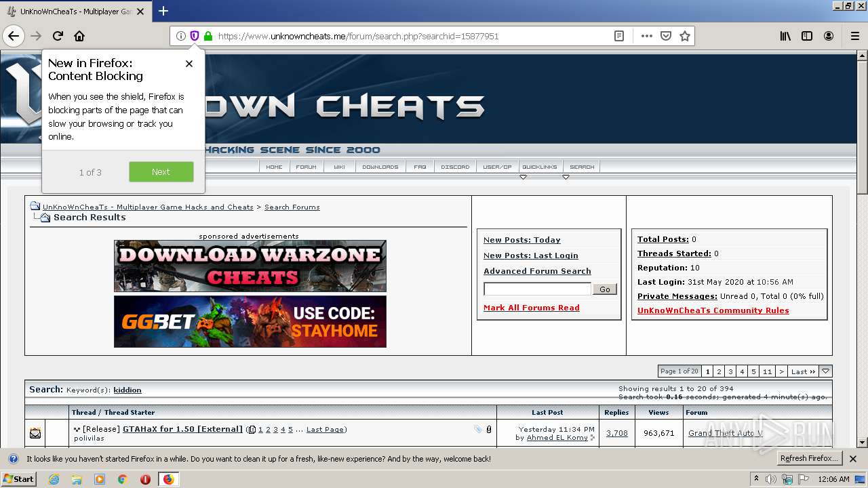
Task: Dismiss the Refresh Firefox notification bar
Action: pos(853,459)
